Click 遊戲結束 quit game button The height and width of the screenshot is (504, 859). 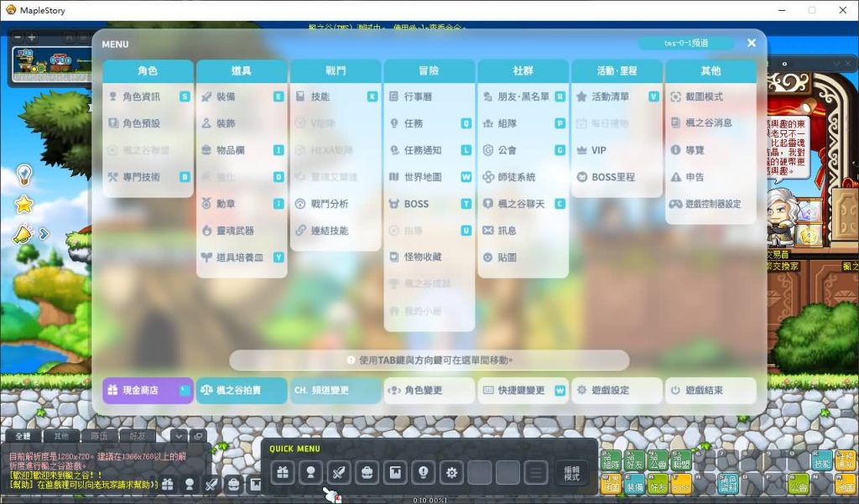[711, 391]
